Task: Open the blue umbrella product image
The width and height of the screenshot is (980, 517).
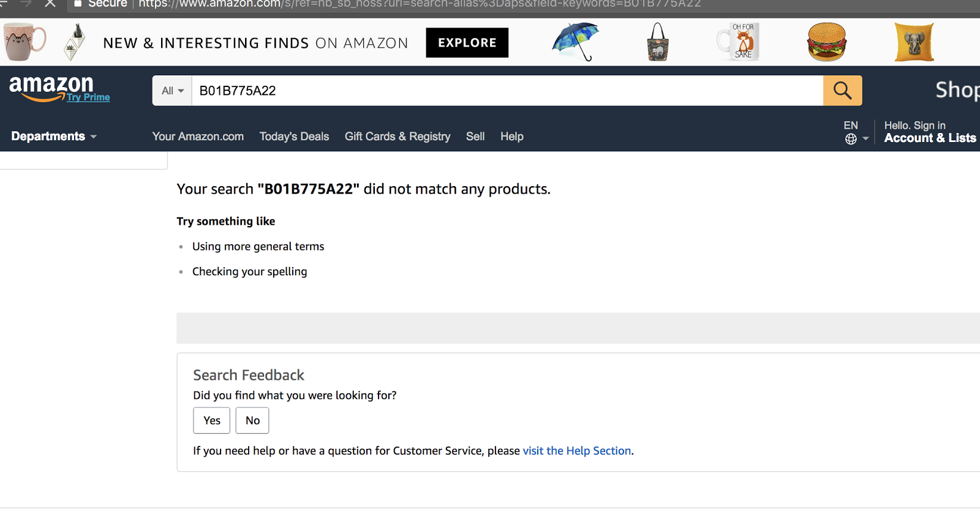Action: [575, 42]
